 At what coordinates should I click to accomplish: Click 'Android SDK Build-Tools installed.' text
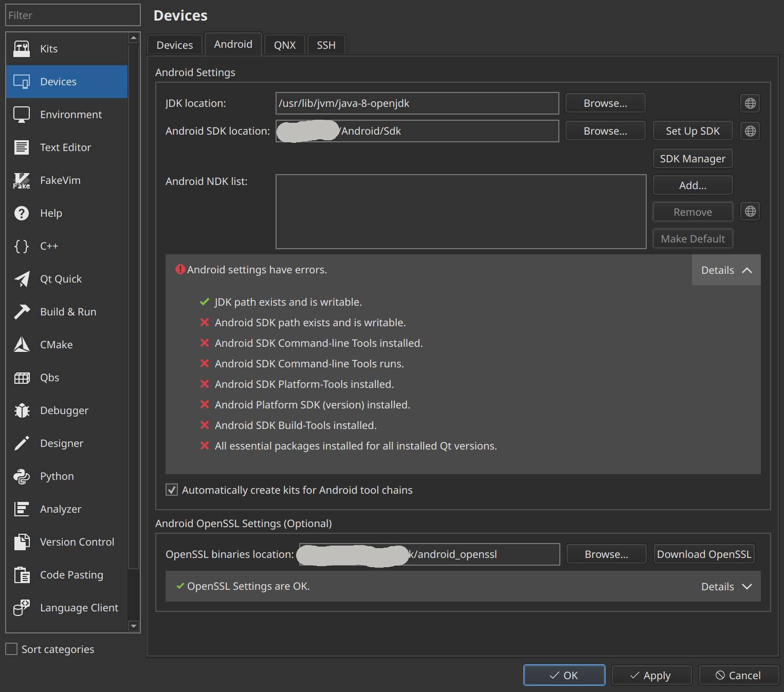pos(296,425)
